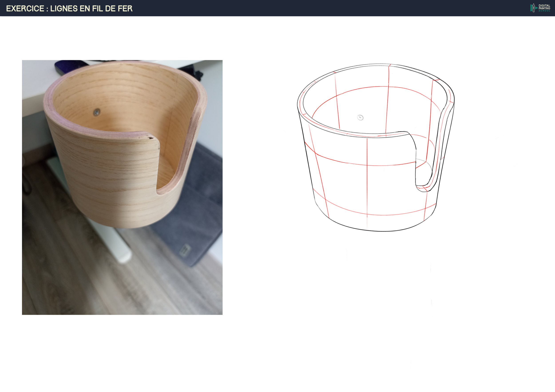
Task: Click the "EXERCICE : LIGNES EN FIL DE FER" title
Action: pos(69,8)
